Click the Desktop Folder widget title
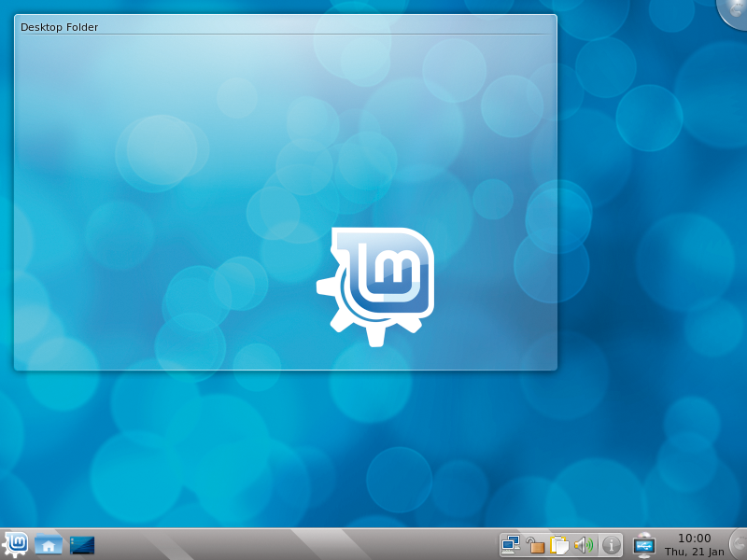Screen dimensions: 747x560 [59, 27]
